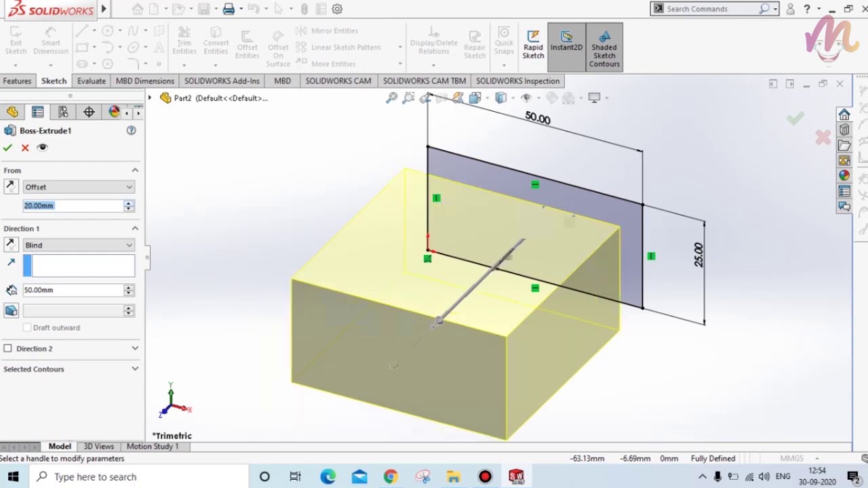Screen dimensions: 868x488
Task: Click depth field spinner arrows
Action: point(129,290)
